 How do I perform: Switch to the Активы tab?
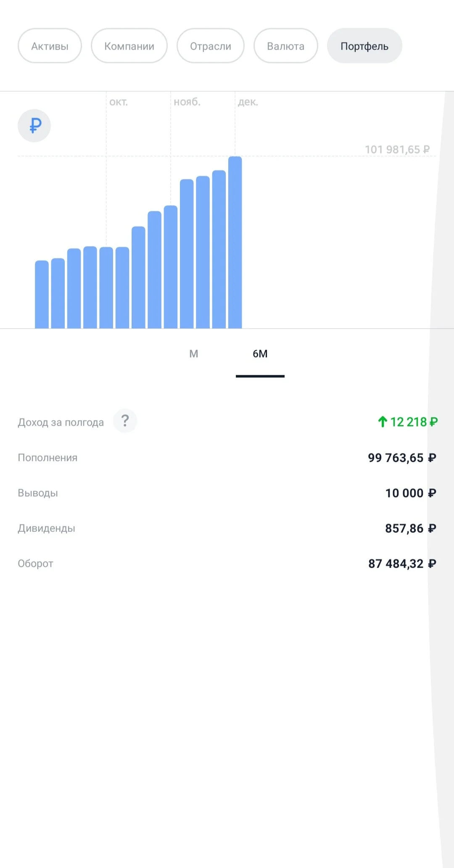coord(50,46)
